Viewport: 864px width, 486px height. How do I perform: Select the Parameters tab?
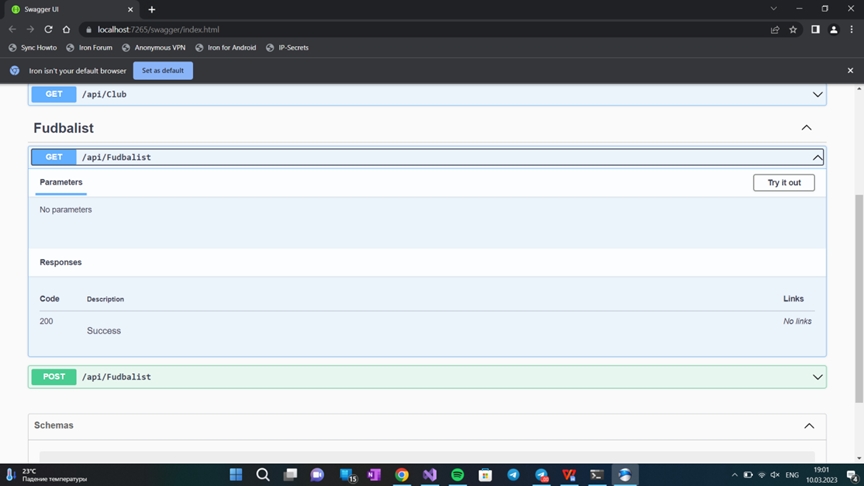tap(61, 182)
